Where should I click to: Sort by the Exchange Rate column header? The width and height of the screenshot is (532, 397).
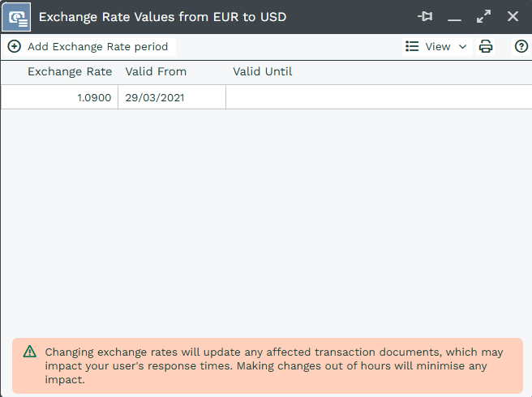[70, 71]
